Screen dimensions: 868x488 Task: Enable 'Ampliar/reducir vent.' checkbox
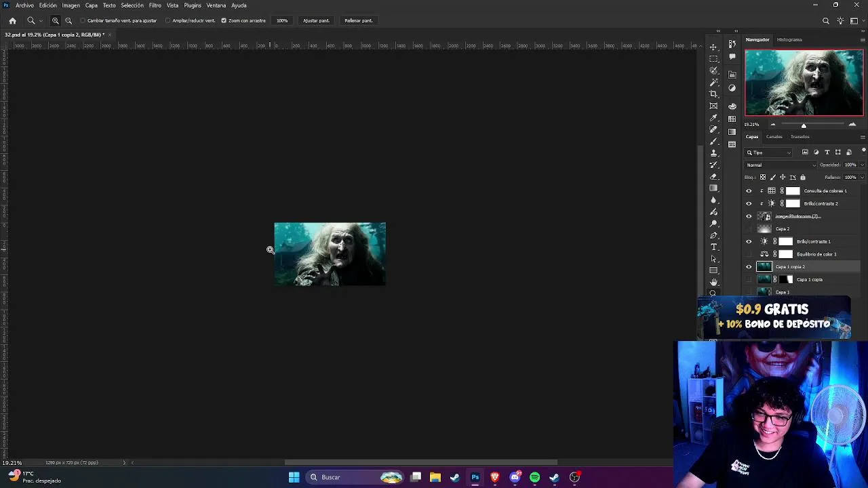(x=168, y=20)
